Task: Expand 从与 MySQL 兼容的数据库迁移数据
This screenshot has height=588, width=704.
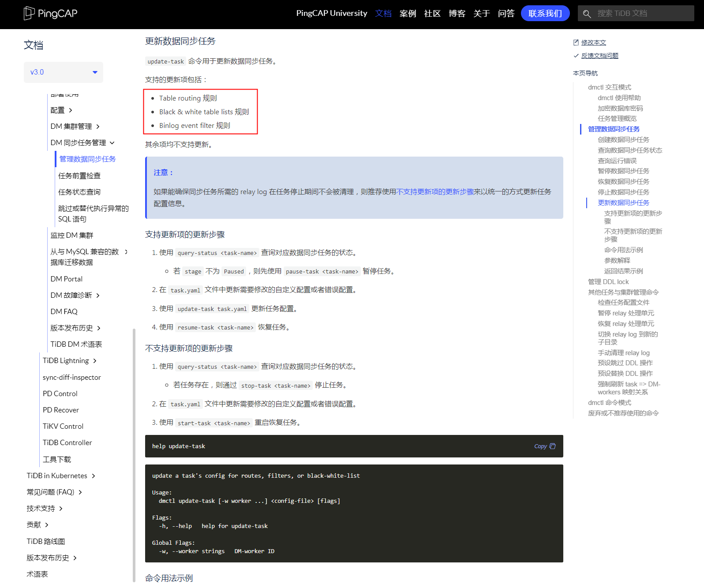Action: click(126, 252)
